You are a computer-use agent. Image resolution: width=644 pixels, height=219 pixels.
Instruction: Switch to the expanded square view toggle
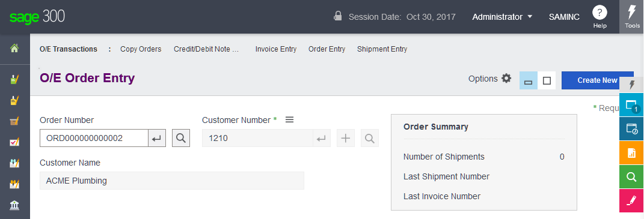(547, 80)
